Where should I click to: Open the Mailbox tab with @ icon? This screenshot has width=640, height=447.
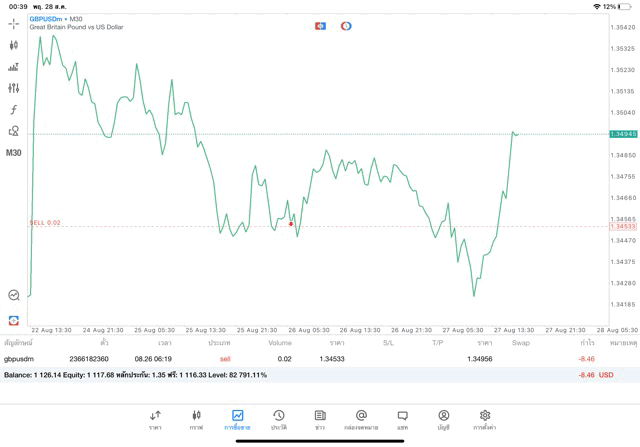click(x=361, y=419)
